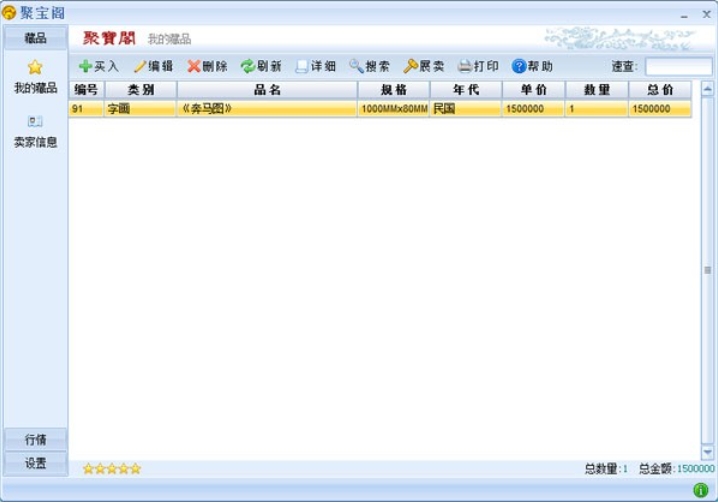This screenshot has width=718, height=504.
Task: Open 卖家信息 seller info in sidebar
Action: point(35,121)
